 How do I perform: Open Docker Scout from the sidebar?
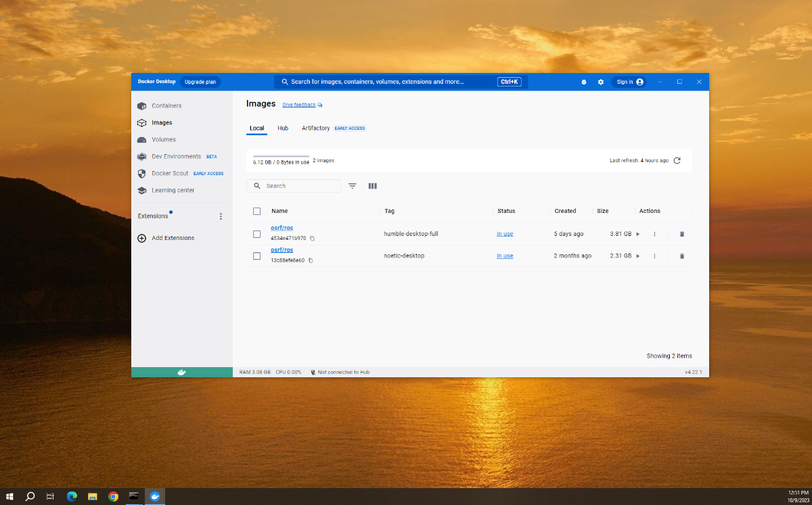tap(170, 174)
